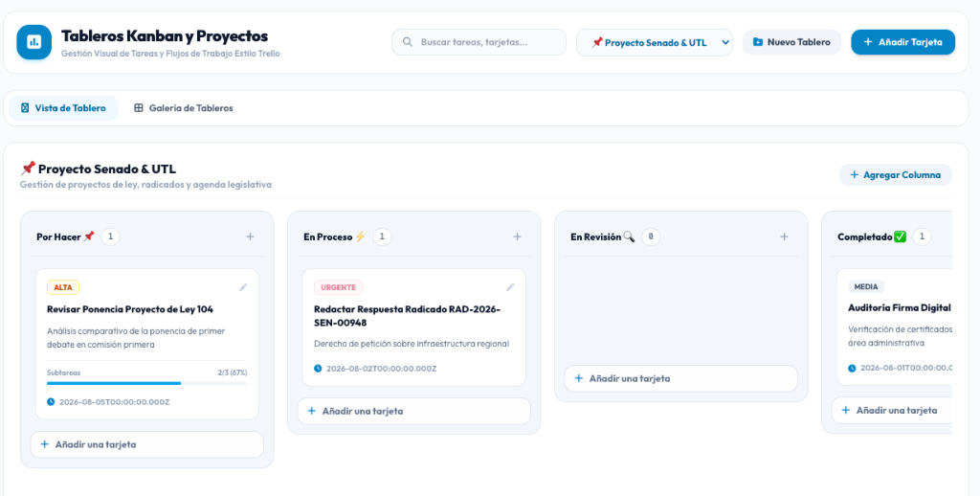Click the clock icon beside 2026-08-02 date
The height and width of the screenshot is (496, 980).
tap(318, 369)
